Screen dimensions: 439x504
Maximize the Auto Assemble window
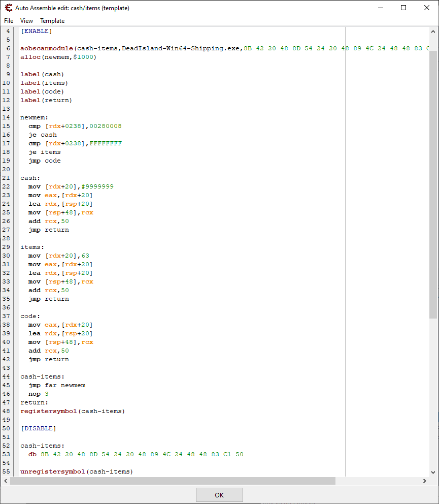pos(403,8)
